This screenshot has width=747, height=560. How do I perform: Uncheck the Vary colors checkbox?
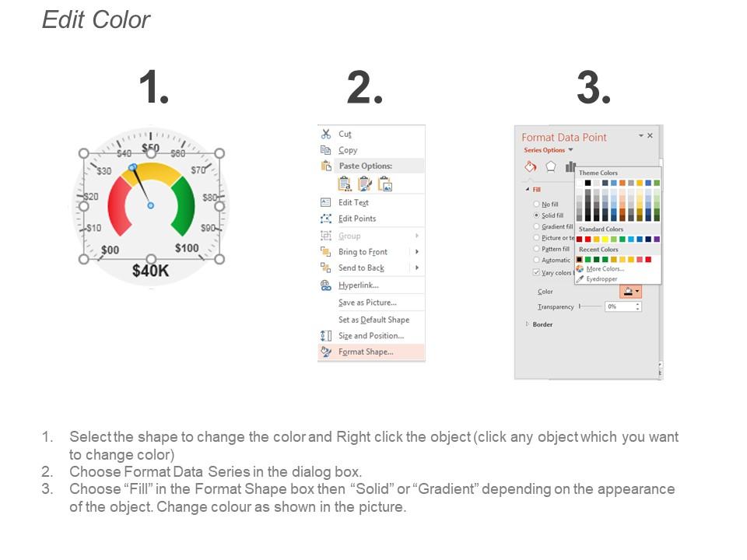[536, 271]
